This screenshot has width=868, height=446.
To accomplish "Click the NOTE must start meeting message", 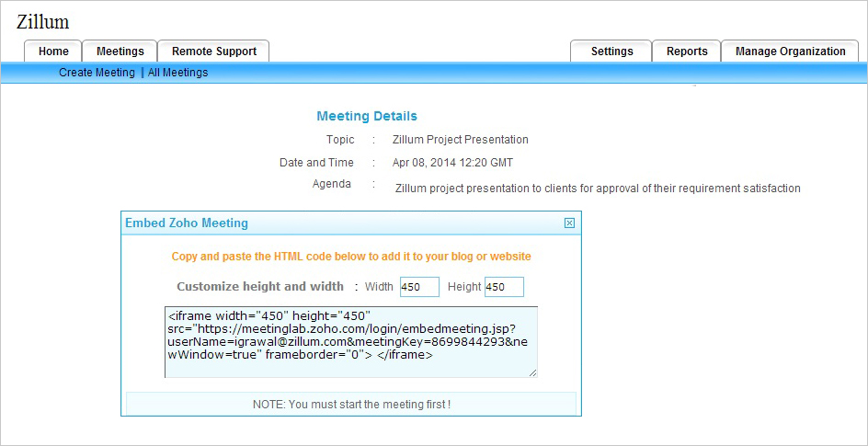I will point(351,404).
